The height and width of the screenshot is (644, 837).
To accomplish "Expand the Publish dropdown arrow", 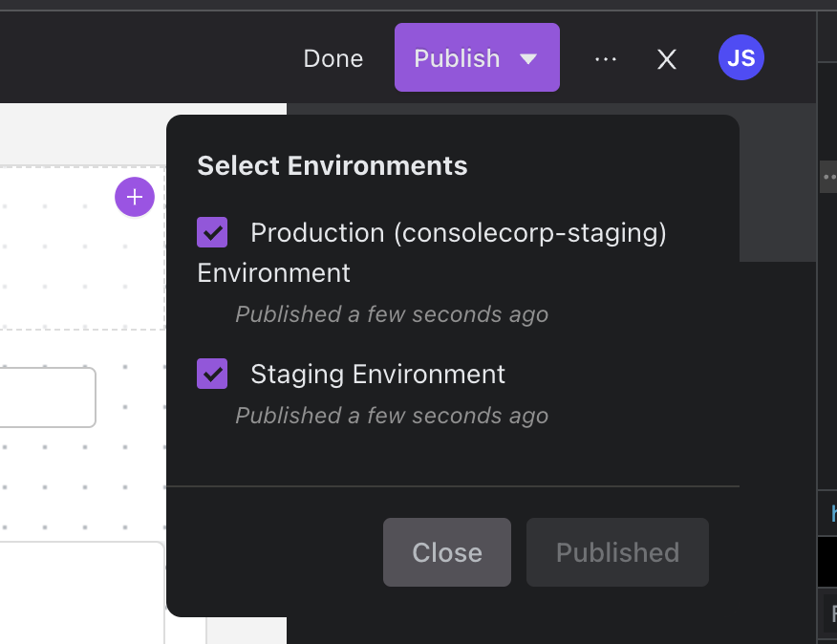I will tap(528, 58).
